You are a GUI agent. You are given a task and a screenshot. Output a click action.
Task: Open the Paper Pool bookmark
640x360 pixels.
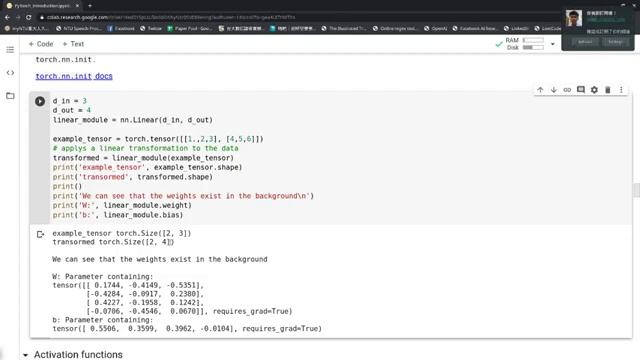190,28
